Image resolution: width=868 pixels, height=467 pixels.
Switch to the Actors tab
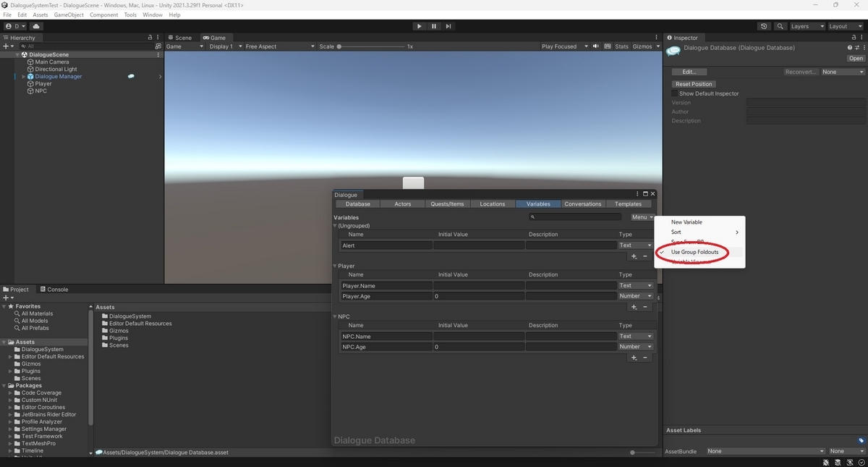[403, 204]
